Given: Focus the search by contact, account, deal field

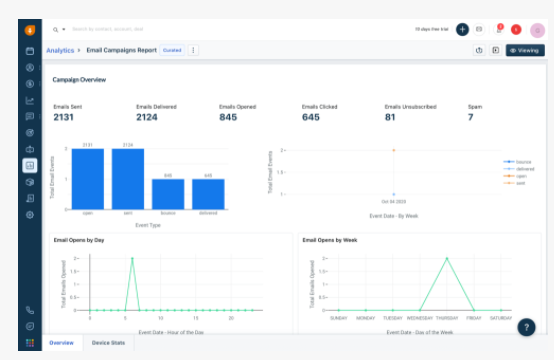Looking at the screenshot, I should coord(108,29).
